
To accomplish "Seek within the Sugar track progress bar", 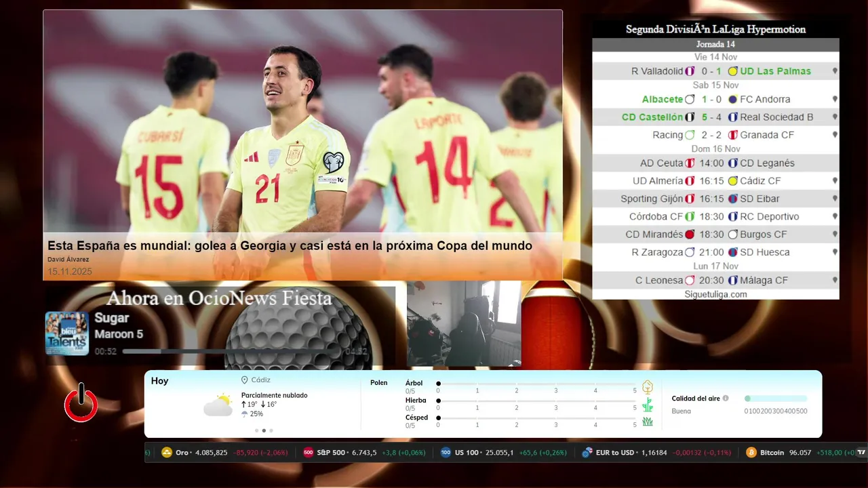I will [x=231, y=352].
